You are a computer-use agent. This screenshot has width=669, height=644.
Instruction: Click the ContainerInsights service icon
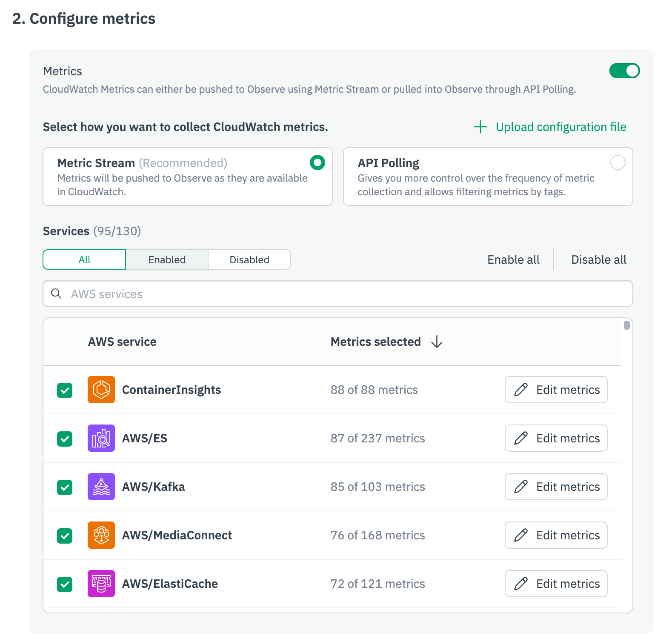tap(101, 390)
